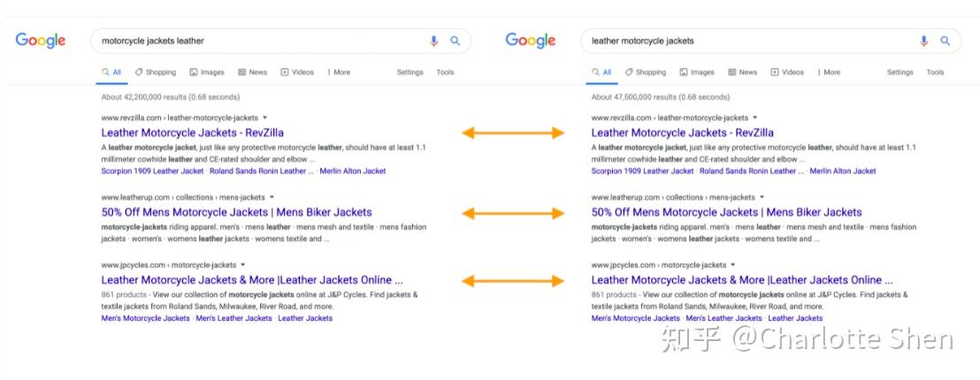Click the microphone icon in left search bar
Screen dimensions: 980x380
tap(433, 41)
